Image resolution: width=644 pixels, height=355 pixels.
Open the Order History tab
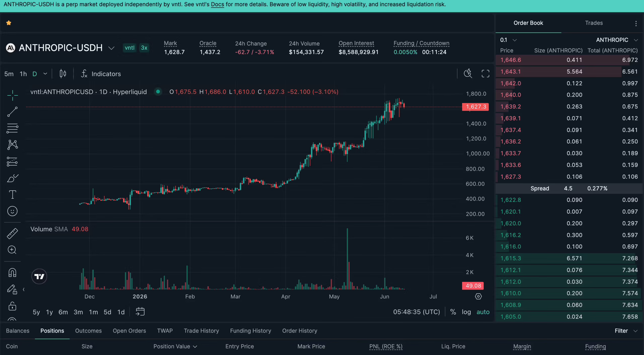[x=300, y=331]
